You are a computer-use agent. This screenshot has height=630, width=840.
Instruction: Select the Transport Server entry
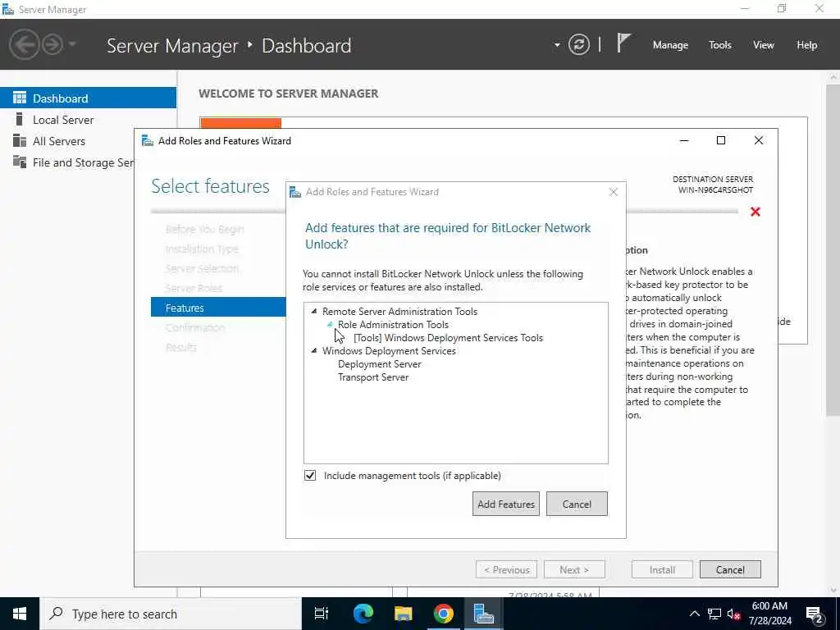(373, 377)
